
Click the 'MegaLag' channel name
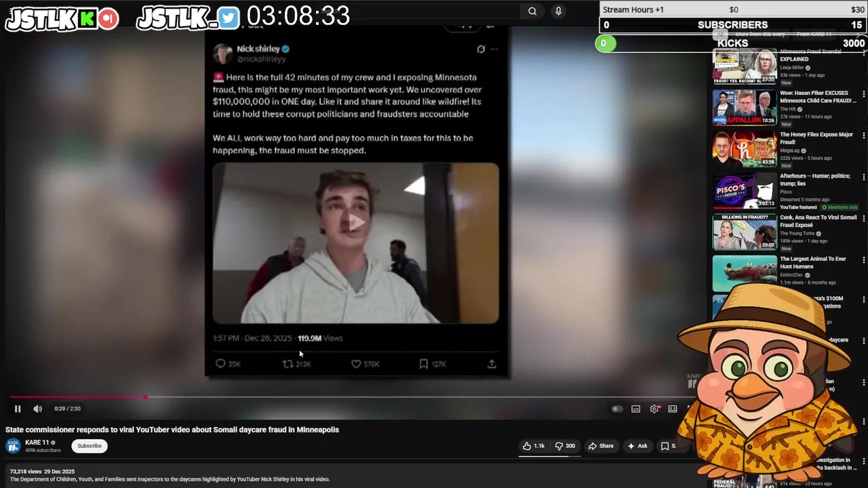click(x=791, y=151)
